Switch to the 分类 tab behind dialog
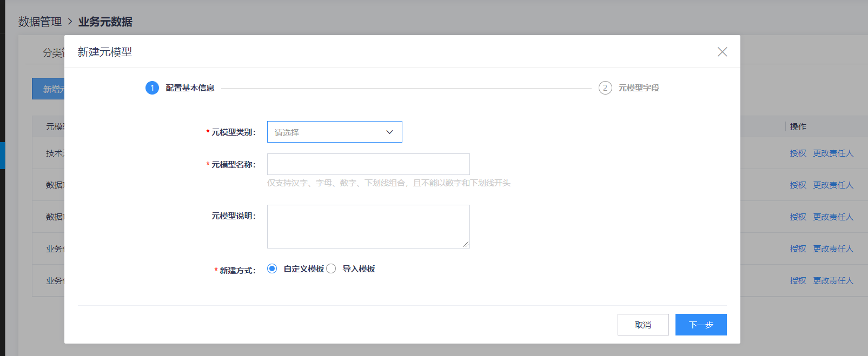The image size is (868, 356). [x=54, y=52]
